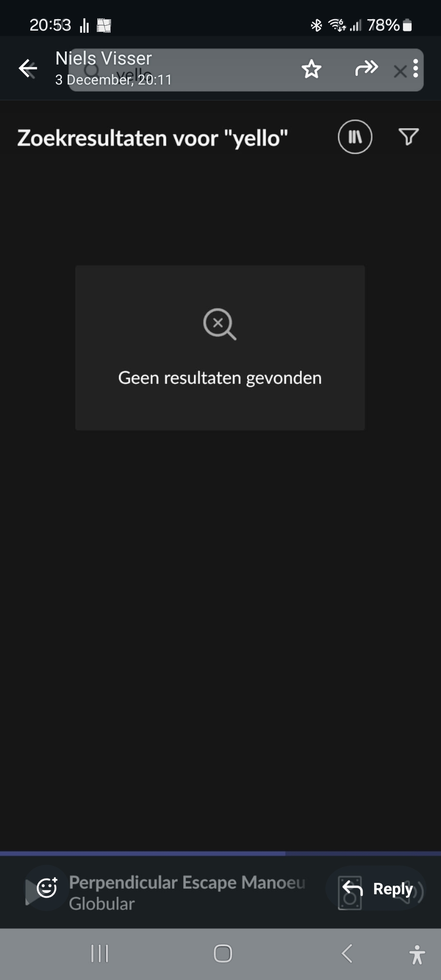Open the three-dot overflow menu
The height and width of the screenshot is (980, 441).
coord(415,68)
